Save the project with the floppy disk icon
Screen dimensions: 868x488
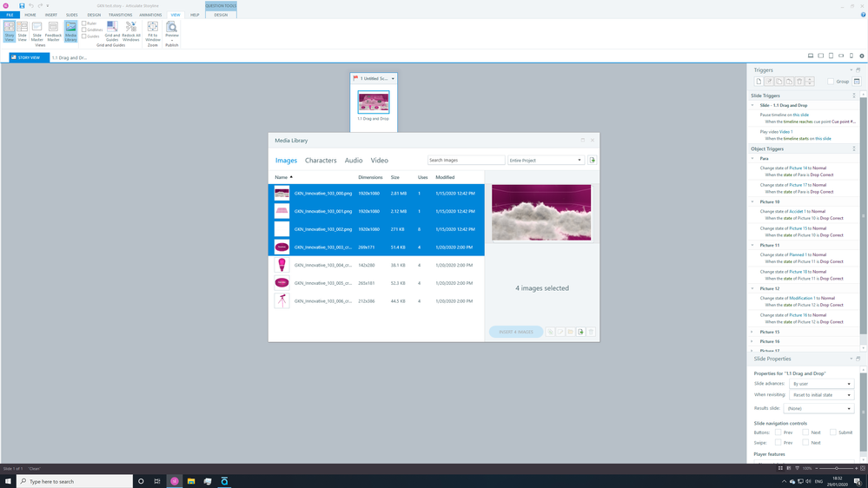pyautogui.click(x=22, y=5)
